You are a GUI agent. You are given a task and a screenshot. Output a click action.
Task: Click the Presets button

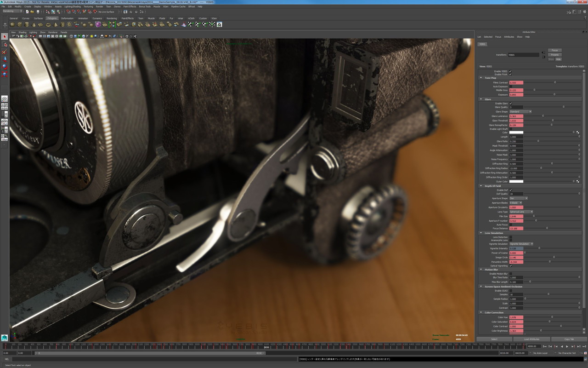tap(554, 55)
